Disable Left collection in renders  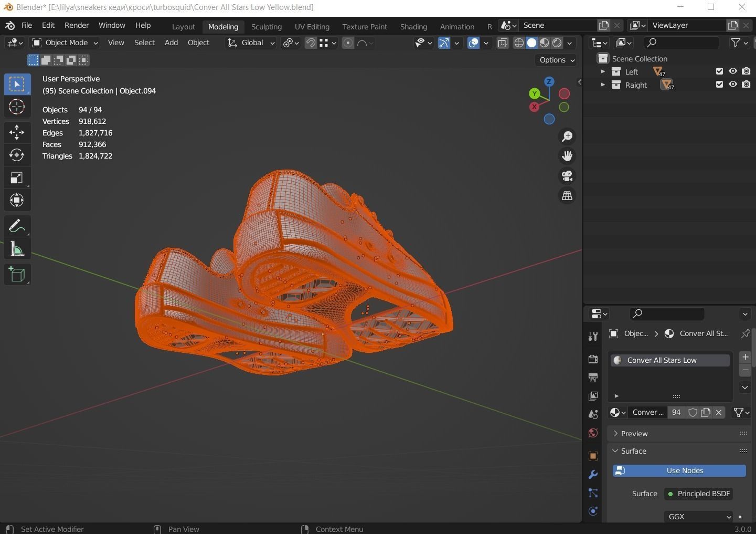point(746,71)
